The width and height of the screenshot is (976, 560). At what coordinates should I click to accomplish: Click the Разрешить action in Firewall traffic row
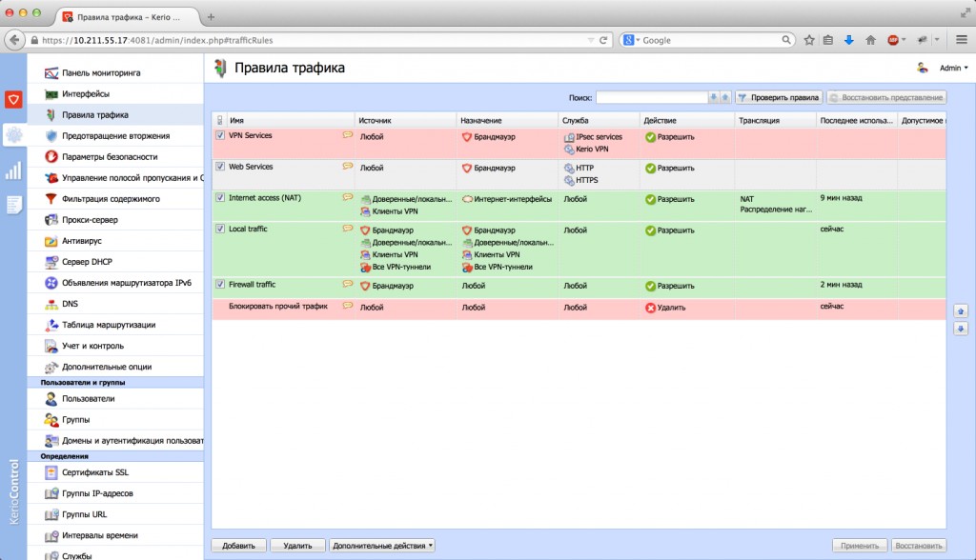pos(669,286)
